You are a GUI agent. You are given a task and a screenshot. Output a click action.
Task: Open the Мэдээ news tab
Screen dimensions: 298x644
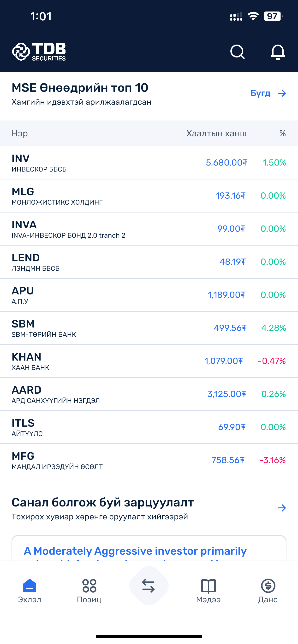click(x=208, y=591)
